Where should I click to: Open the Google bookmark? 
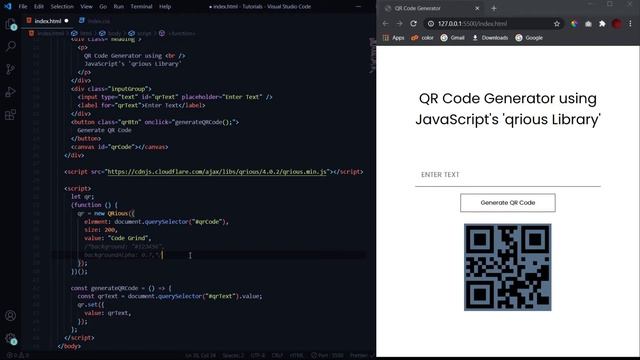(529, 38)
